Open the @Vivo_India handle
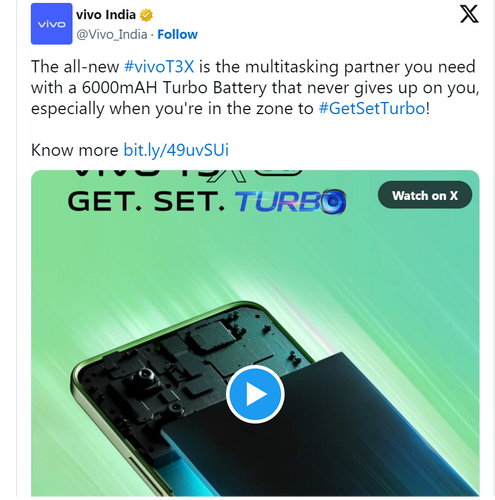Viewport: 495px width, 500px height. pos(112,34)
